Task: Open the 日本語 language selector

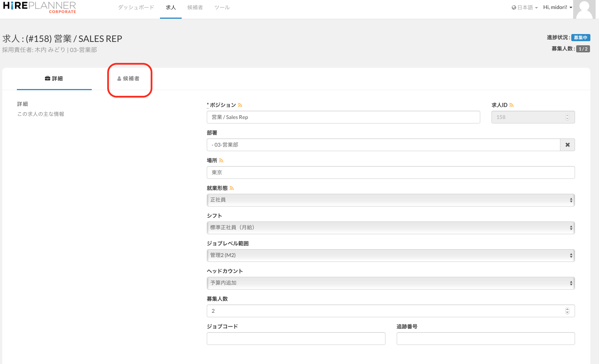Action: point(524,7)
